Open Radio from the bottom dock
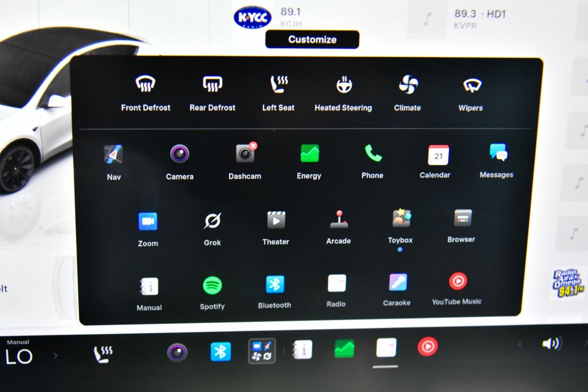Image resolution: width=588 pixels, height=392 pixels. pyautogui.click(x=386, y=348)
